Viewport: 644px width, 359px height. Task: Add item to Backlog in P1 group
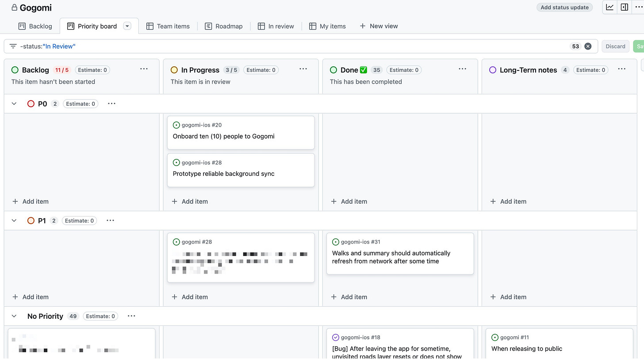coord(30,297)
